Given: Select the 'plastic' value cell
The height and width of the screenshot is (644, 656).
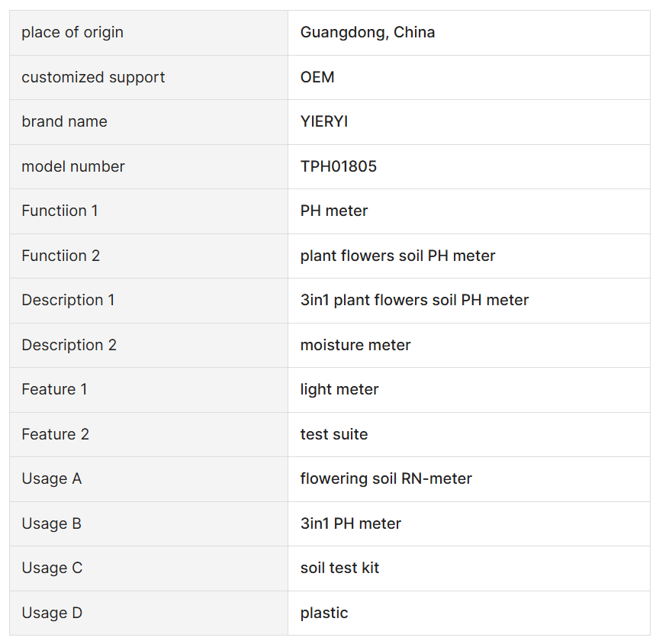Looking at the screenshot, I should point(469,613).
